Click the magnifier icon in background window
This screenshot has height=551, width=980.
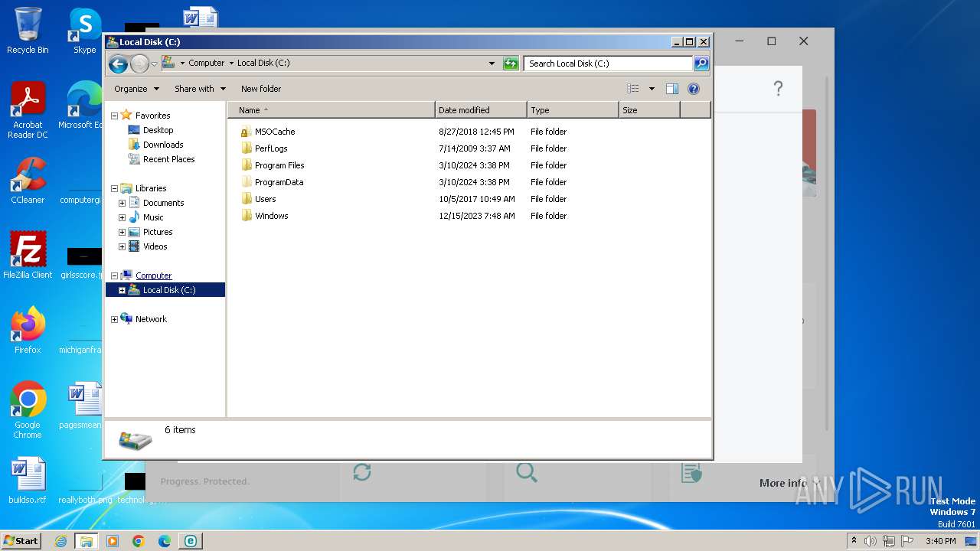[527, 472]
